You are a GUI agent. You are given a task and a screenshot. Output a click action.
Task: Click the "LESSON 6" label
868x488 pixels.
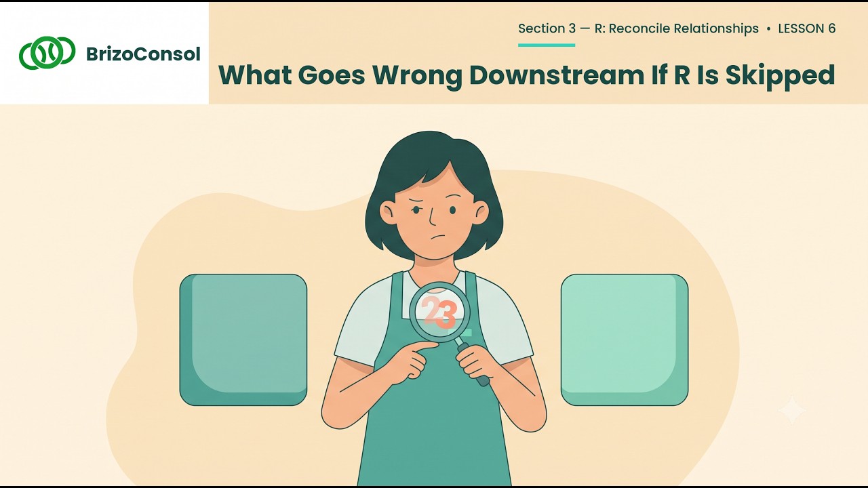tap(807, 28)
